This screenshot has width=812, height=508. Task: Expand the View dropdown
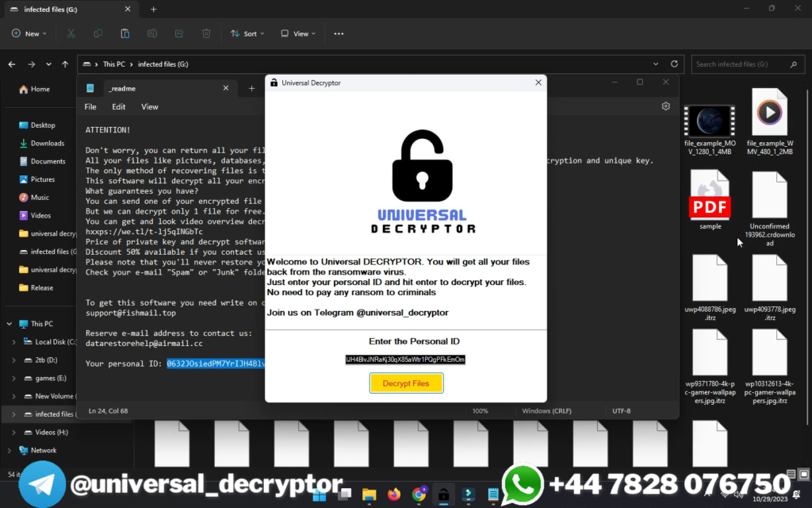click(x=298, y=33)
